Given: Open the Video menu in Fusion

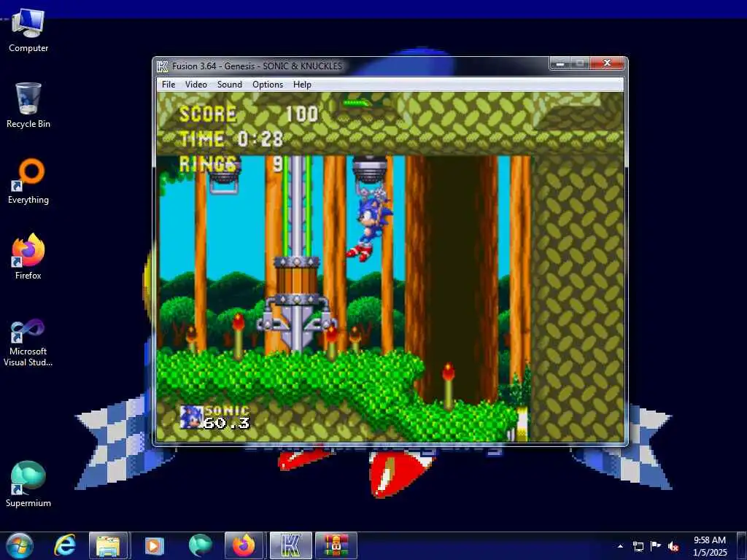Looking at the screenshot, I should [196, 85].
